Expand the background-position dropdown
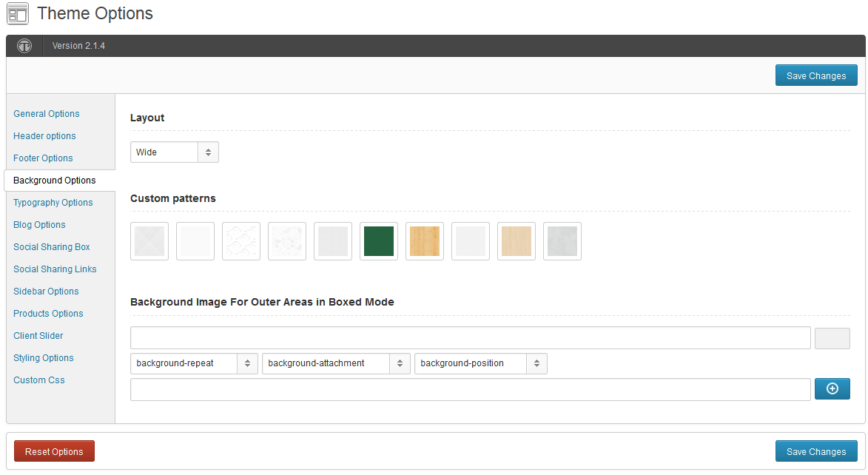Viewport: 868px width, 475px height. click(481, 364)
